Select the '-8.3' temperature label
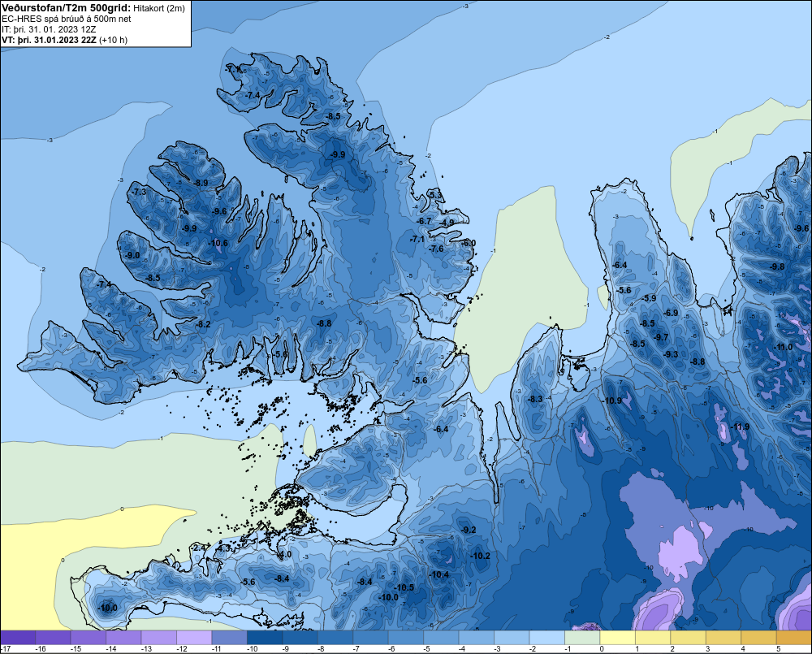Image resolution: width=812 pixels, height=654 pixels. pos(535,399)
